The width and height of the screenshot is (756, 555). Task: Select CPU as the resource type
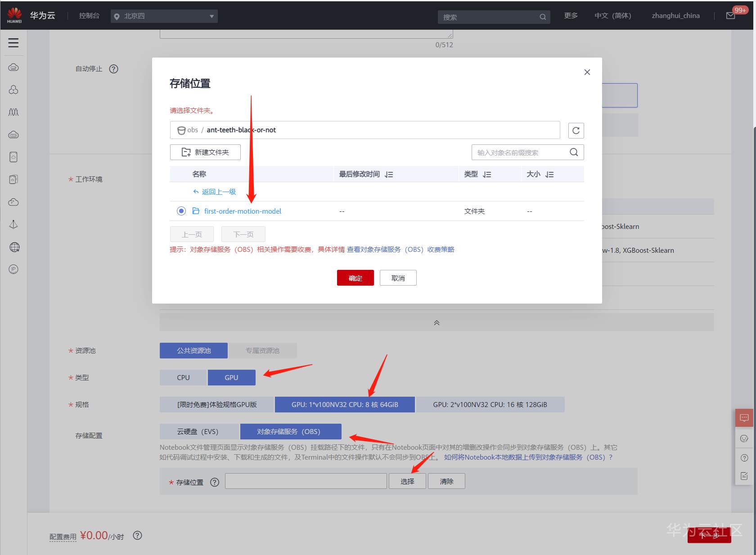point(183,378)
